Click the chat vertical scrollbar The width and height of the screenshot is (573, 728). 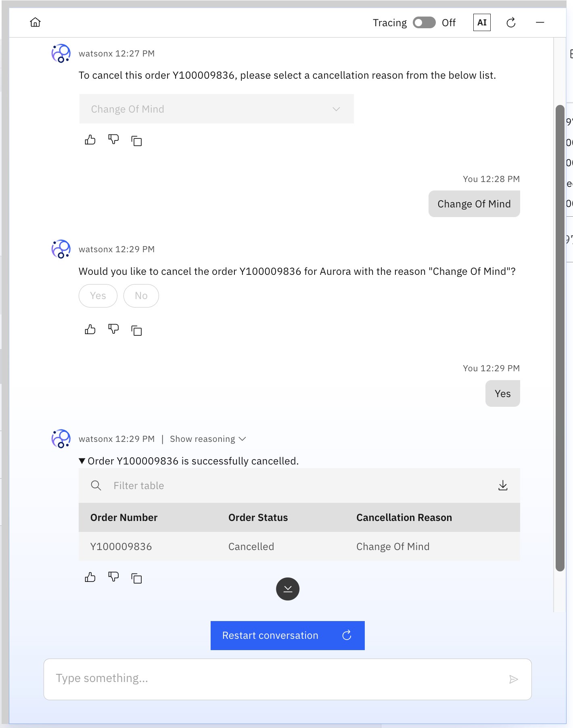pos(560,338)
